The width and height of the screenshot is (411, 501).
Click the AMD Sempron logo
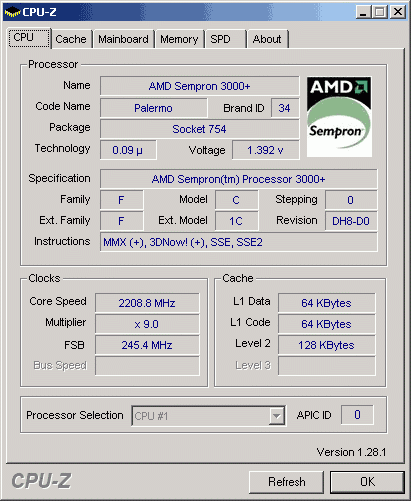[x=339, y=117]
